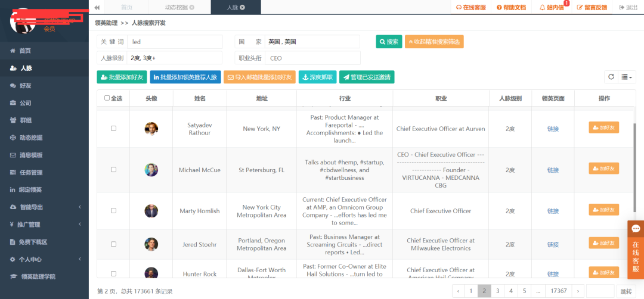The image size is (644, 299).
Task: Open 留言反馈 feedback from top bar
Action: pos(579,8)
